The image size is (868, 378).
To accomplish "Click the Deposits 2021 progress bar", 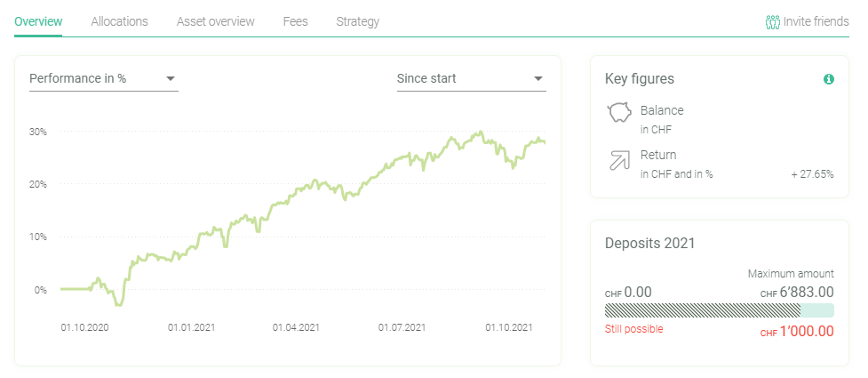I will tap(719, 310).
